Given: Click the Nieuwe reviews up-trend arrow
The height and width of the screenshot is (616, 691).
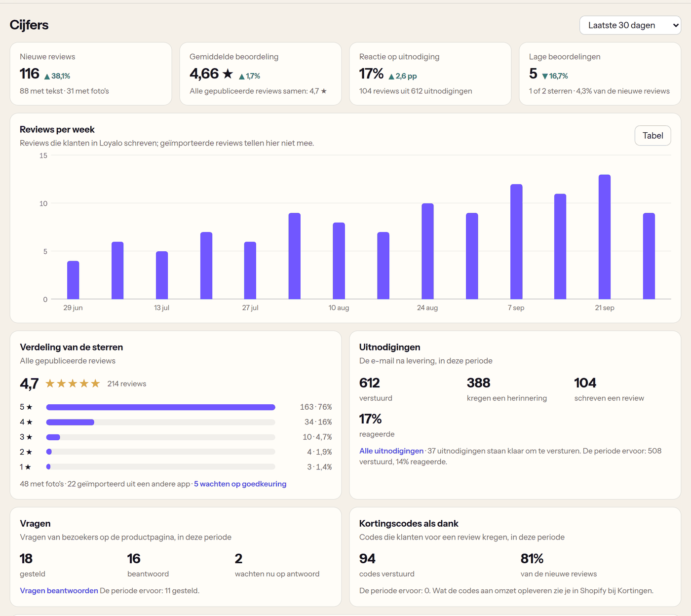Looking at the screenshot, I should [x=47, y=77].
